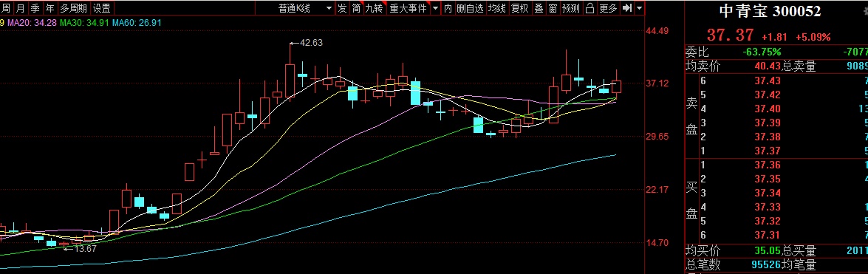Image resolution: width=868 pixels, height=274 pixels.
Task: Click the pink MA20 indicator label
Action: point(33,22)
